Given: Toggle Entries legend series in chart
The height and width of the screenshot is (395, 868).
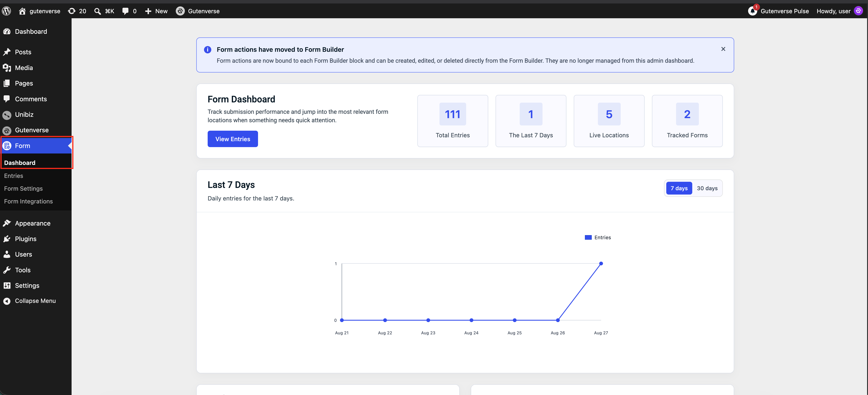Looking at the screenshot, I should (x=598, y=237).
